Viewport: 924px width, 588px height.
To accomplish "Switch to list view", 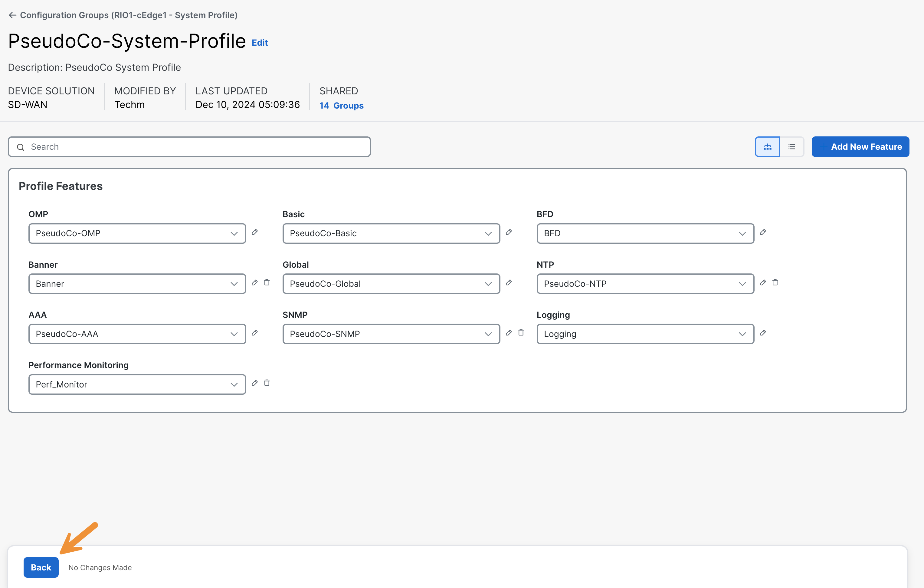I will point(791,147).
